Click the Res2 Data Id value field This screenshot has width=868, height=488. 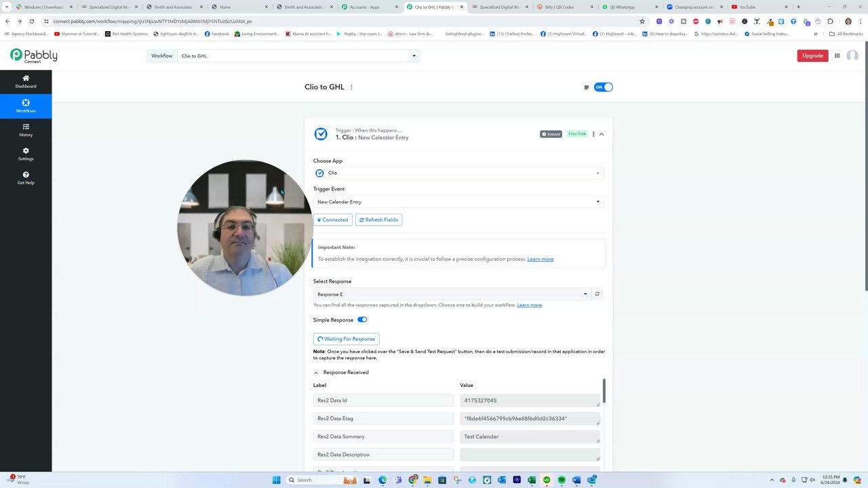(x=530, y=401)
